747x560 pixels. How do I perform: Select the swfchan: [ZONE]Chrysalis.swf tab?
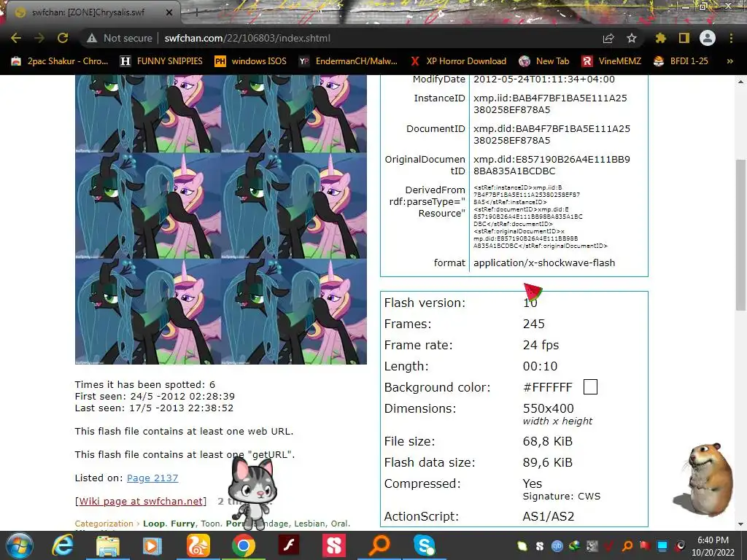pyautogui.click(x=93, y=12)
